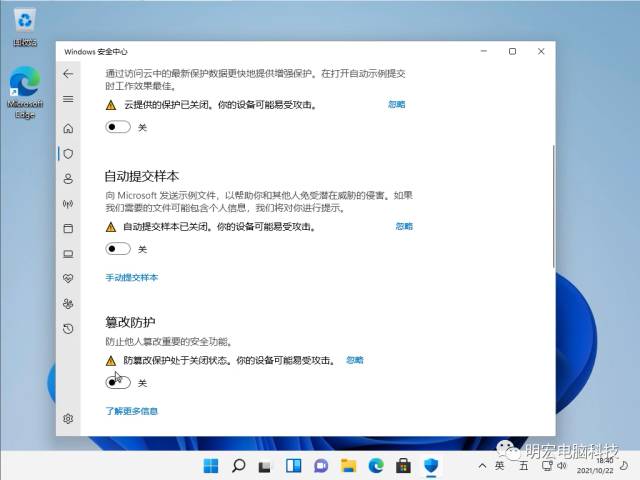
Task: Click the window's vertical scrollbar
Action: (x=554, y=206)
